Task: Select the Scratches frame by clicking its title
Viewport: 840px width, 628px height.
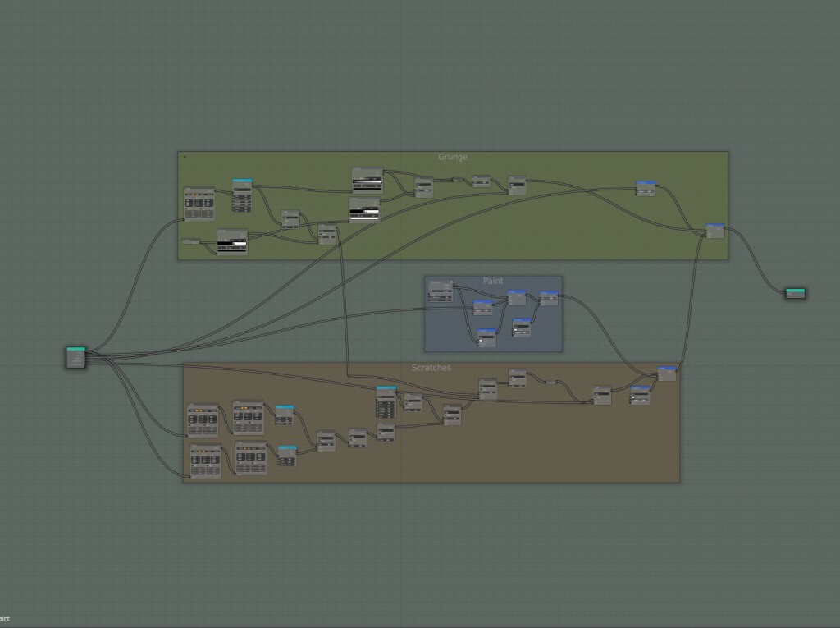Action: pyautogui.click(x=432, y=368)
